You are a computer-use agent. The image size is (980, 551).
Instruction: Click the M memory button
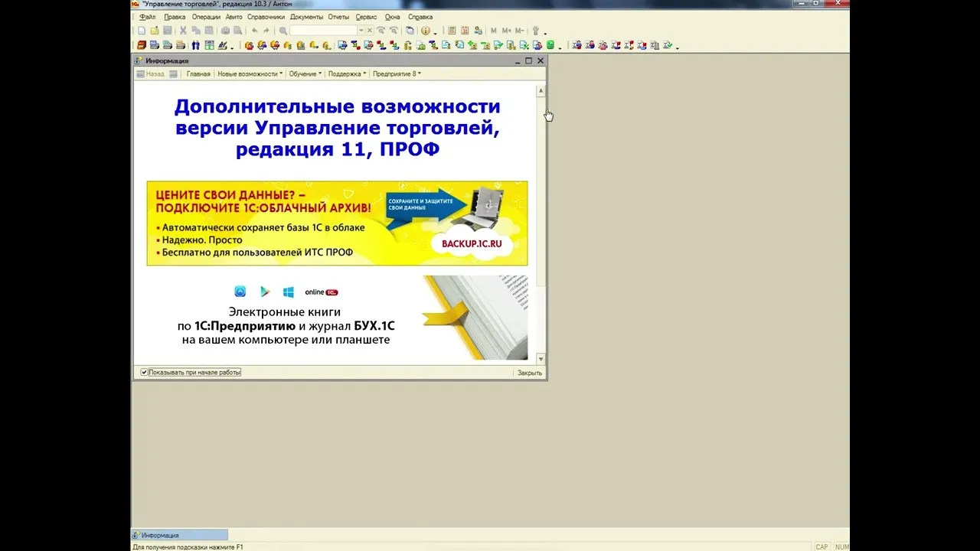pyautogui.click(x=493, y=31)
